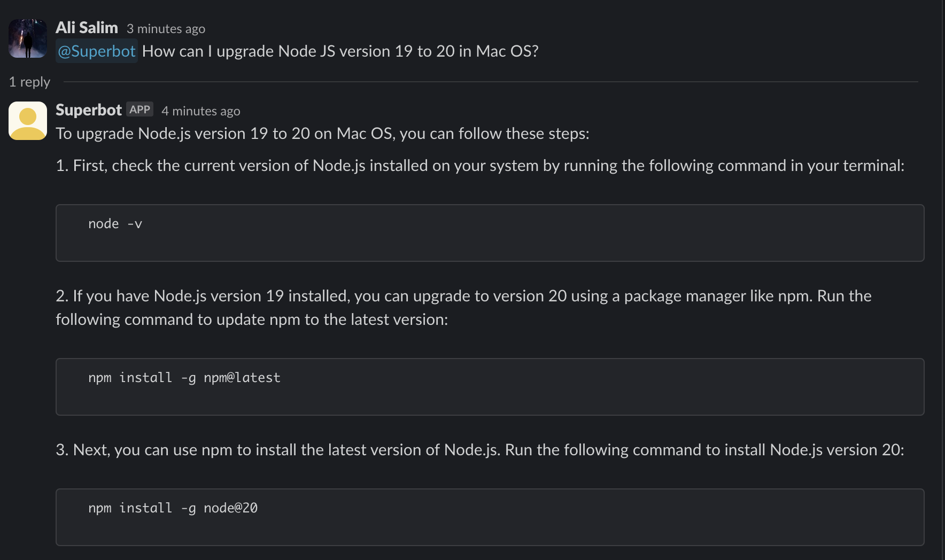
Task: Click the APP badge beside Superbot
Action: 140,110
